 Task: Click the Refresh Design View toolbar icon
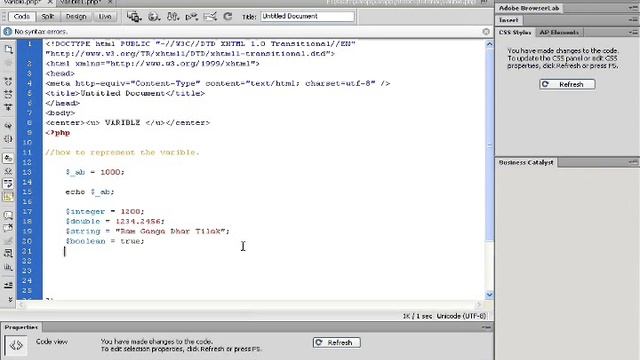click(228, 16)
